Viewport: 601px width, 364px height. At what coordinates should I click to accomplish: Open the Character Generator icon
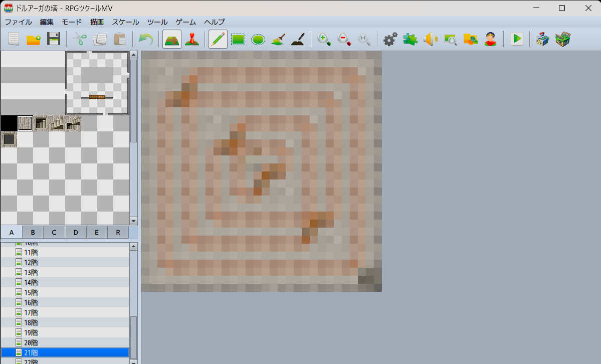tap(490, 39)
